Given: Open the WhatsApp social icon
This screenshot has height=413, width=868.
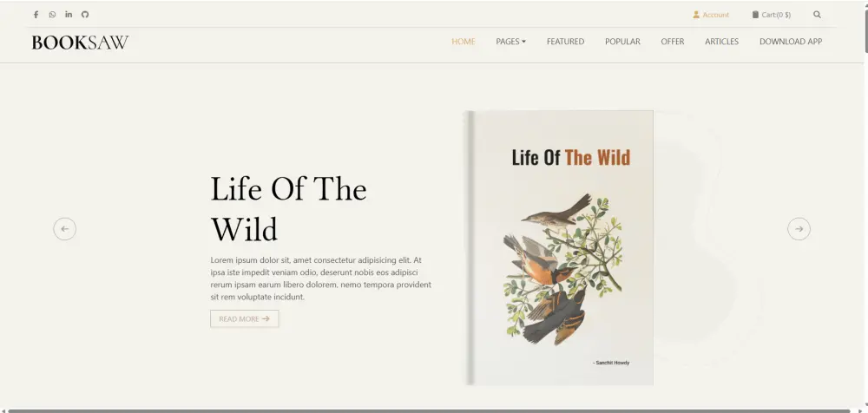Looking at the screenshot, I should (x=52, y=15).
